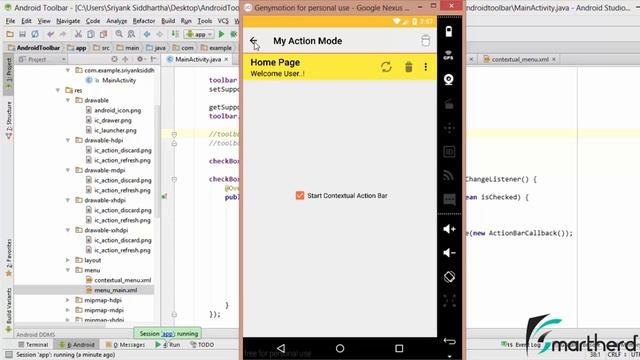Switch to contextual_menu.xml editor tab

520,60
